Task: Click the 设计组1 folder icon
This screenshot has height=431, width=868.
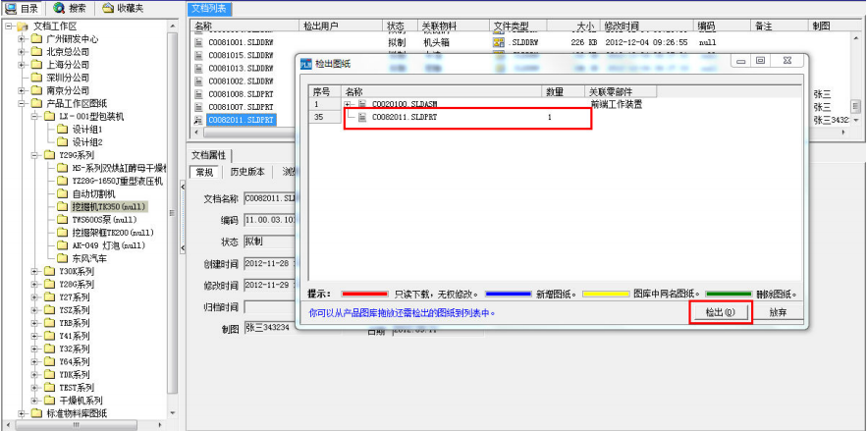Action: (x=62, y=129)
